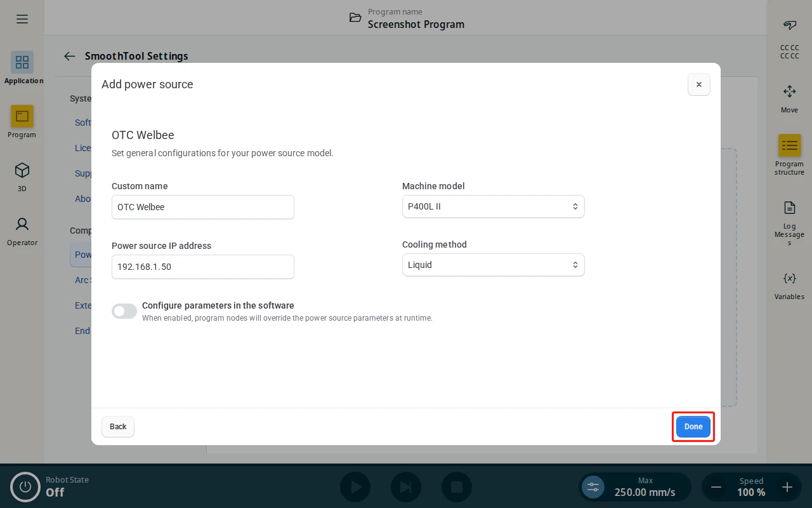Open the Cooling method dropdown
812x508 pixels.
(x=493, y=265)
